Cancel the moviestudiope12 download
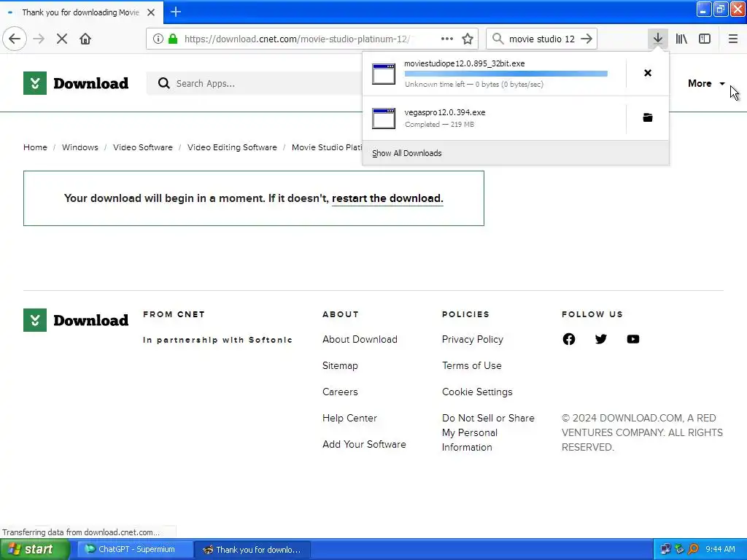 648,73
